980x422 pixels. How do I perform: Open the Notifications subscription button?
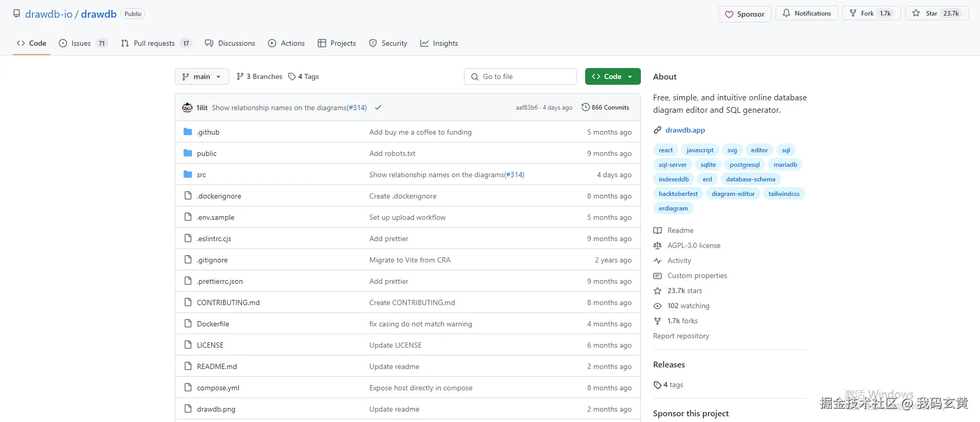(807, 14)
